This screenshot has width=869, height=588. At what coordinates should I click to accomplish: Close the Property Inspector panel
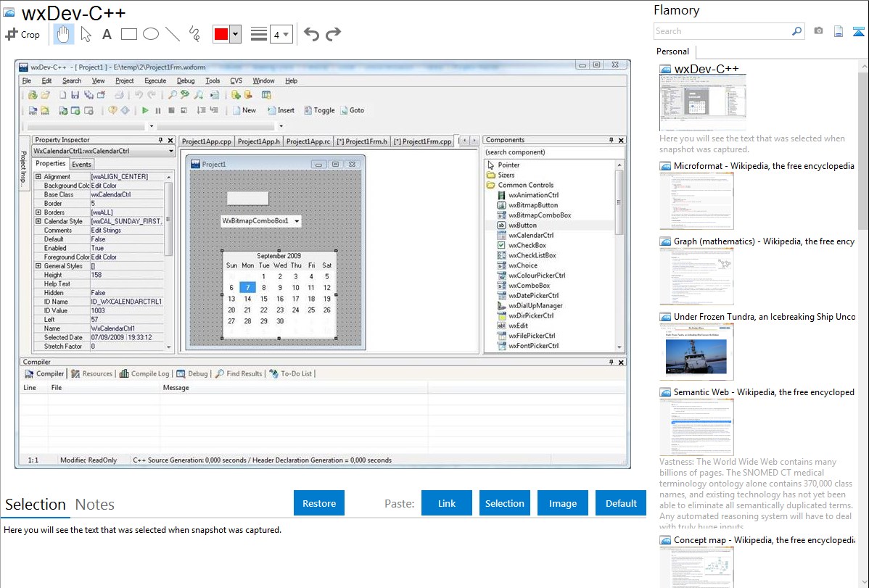click(170, 140)
